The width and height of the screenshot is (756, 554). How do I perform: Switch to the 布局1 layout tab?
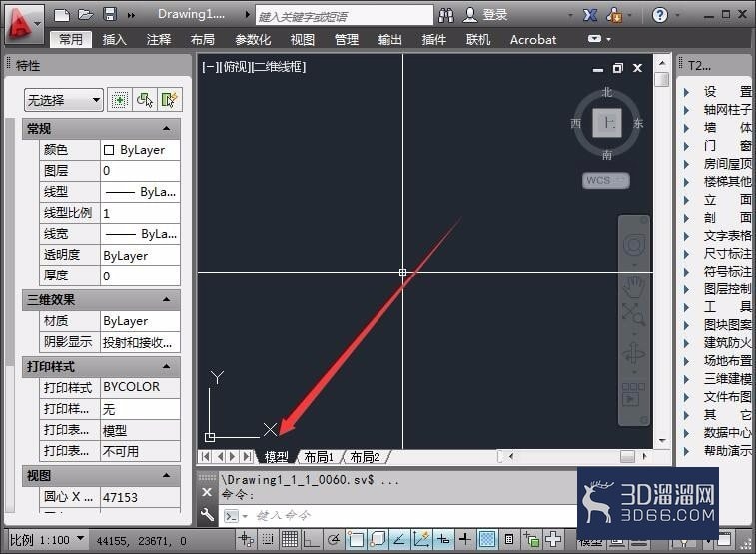tap(319, 457)
